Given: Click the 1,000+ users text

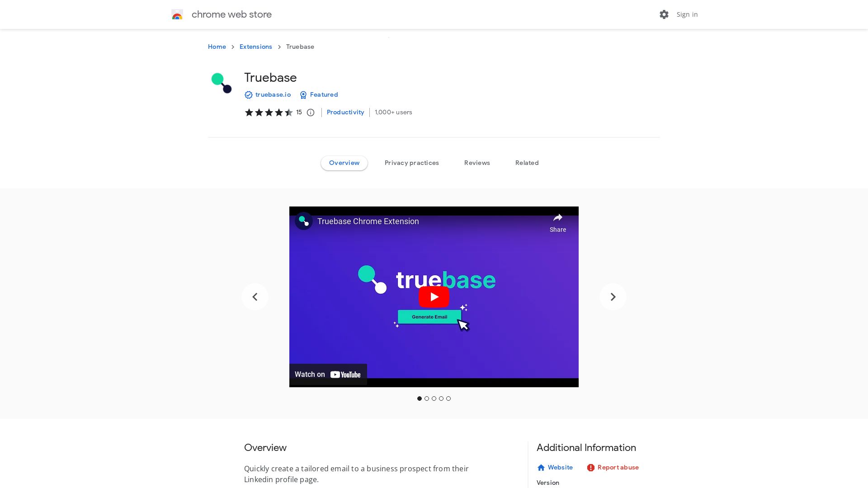Looking at the screenshot, I should click(393, 113).
